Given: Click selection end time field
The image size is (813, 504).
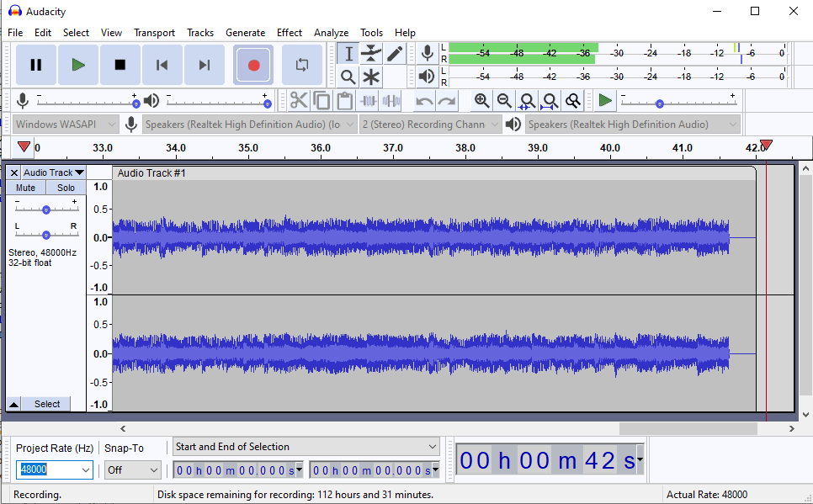Looking at the screenshot, I should coord(375,470).
